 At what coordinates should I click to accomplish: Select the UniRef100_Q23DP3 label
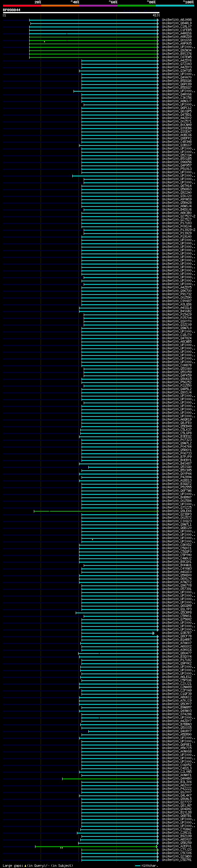[x=176, y=514]
